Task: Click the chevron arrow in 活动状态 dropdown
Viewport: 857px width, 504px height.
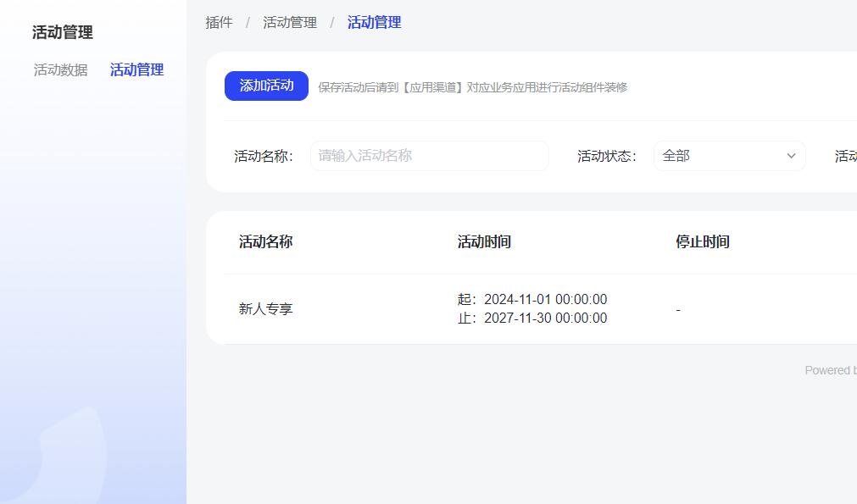Action: (x=791, y=156)
